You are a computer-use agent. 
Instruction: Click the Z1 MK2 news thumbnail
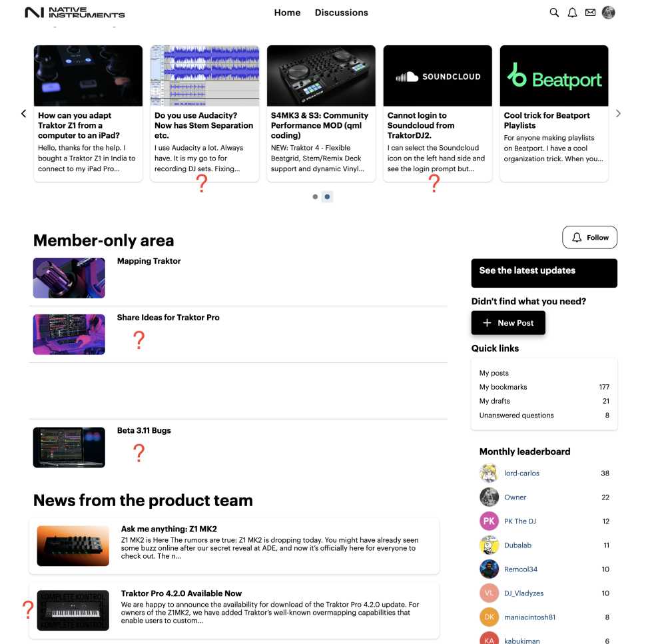(73, 546)
